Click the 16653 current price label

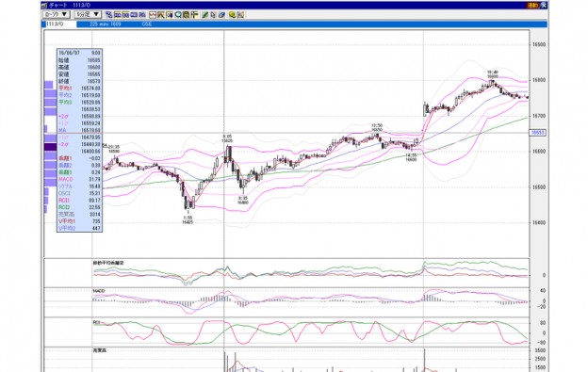click(x=538, y=133)
